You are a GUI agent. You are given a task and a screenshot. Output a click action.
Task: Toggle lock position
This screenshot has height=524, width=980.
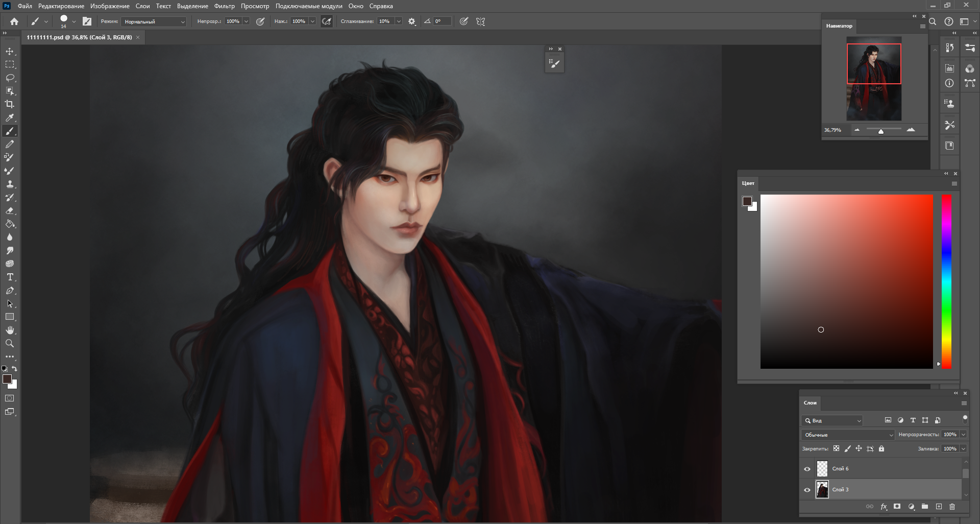click(x=859, y=448)
